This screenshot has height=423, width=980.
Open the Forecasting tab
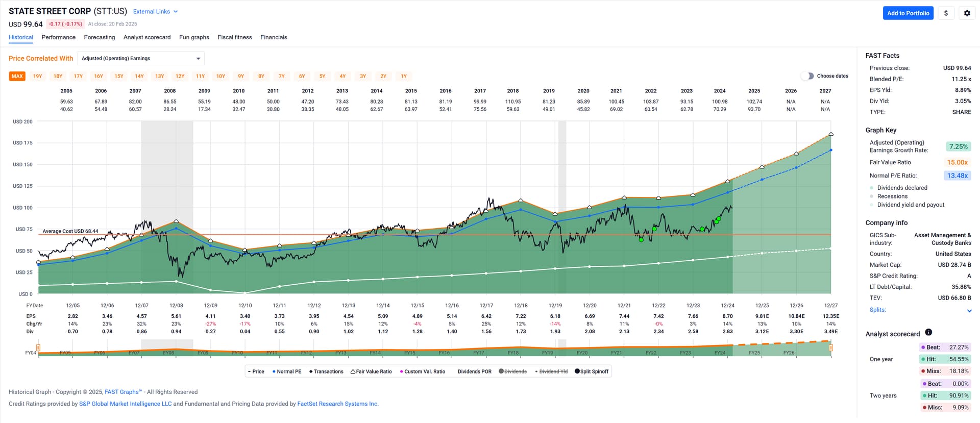click(x=100, y=37)
